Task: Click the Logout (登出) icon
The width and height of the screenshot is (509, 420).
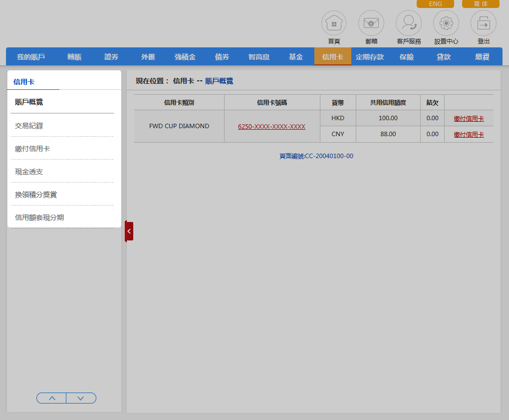Action: pyautogui.click(x=484, y=23)
